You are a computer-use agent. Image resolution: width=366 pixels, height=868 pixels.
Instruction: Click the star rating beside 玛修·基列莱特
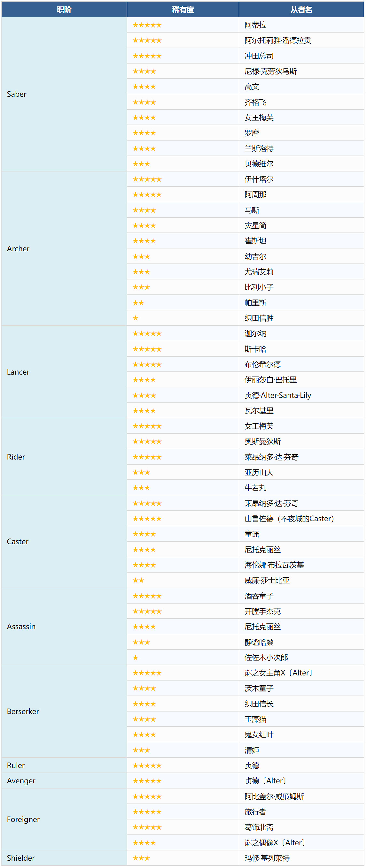(x=141, y=858)
